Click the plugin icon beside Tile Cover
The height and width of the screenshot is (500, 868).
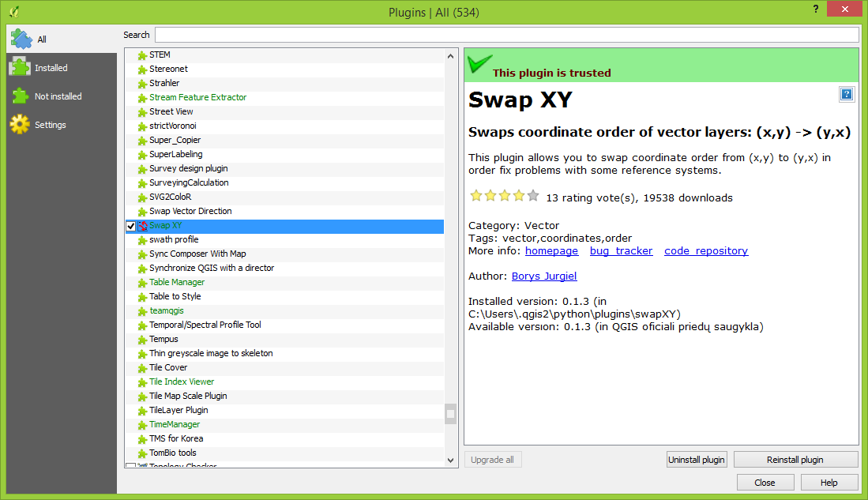click(x=142, y=368)
